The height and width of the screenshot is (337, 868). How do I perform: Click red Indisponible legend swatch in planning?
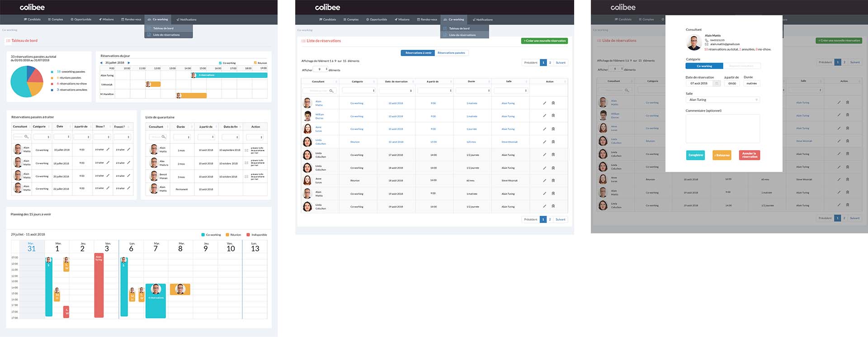click(x=248, y=235)
